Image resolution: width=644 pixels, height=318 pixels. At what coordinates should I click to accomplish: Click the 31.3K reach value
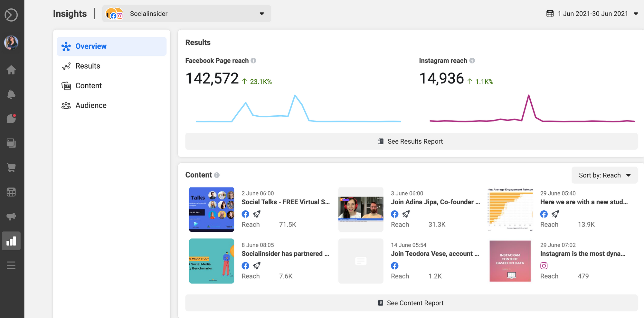point(437,225)
